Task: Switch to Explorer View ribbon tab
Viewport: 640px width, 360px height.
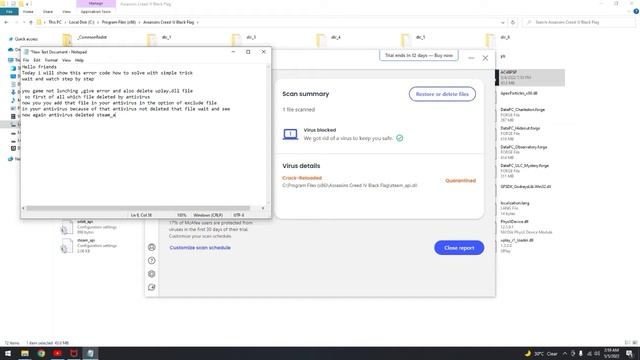Action: [x=67, y=12]
